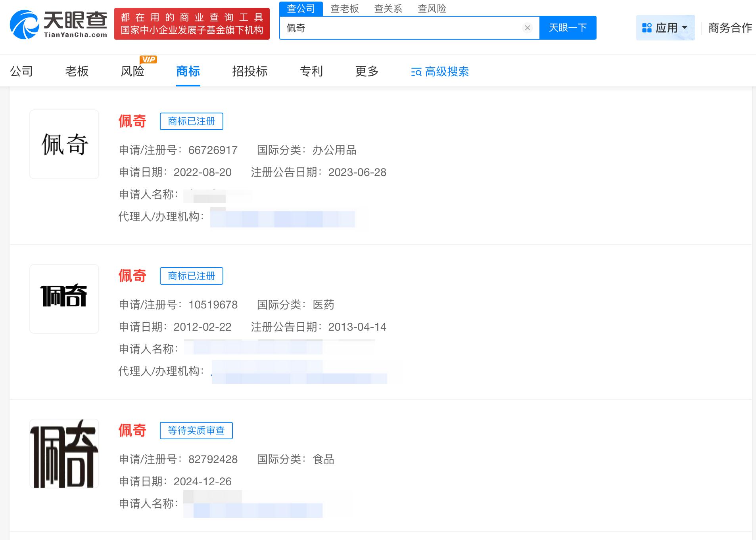The image size is (756, 540).
Task: Open the 商务合作 link
Action: 730,28
